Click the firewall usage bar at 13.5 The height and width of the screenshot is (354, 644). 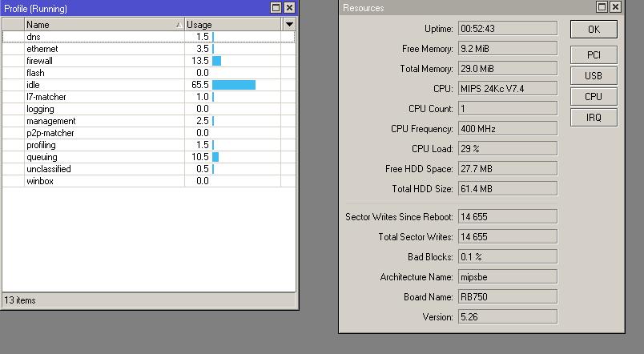point(216,61)
